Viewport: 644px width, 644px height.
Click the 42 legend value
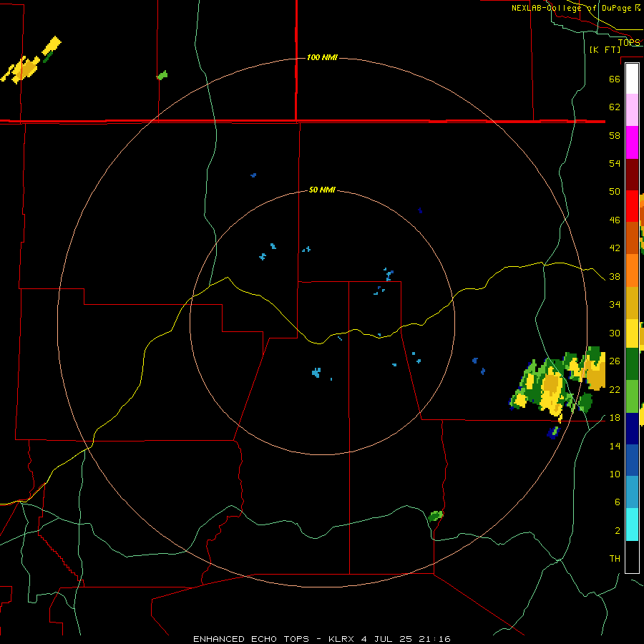coord(615,248)
